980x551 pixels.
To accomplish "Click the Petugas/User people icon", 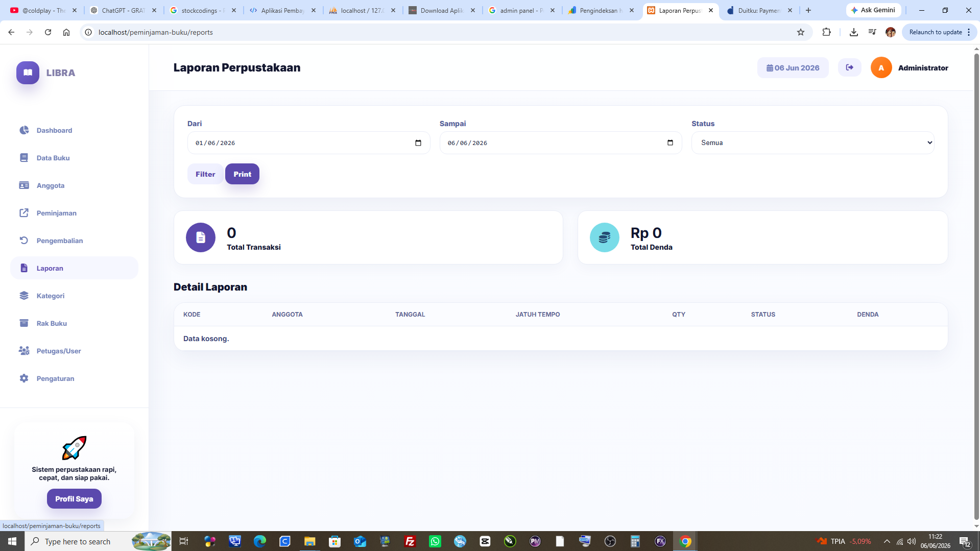I will [24, 351].
